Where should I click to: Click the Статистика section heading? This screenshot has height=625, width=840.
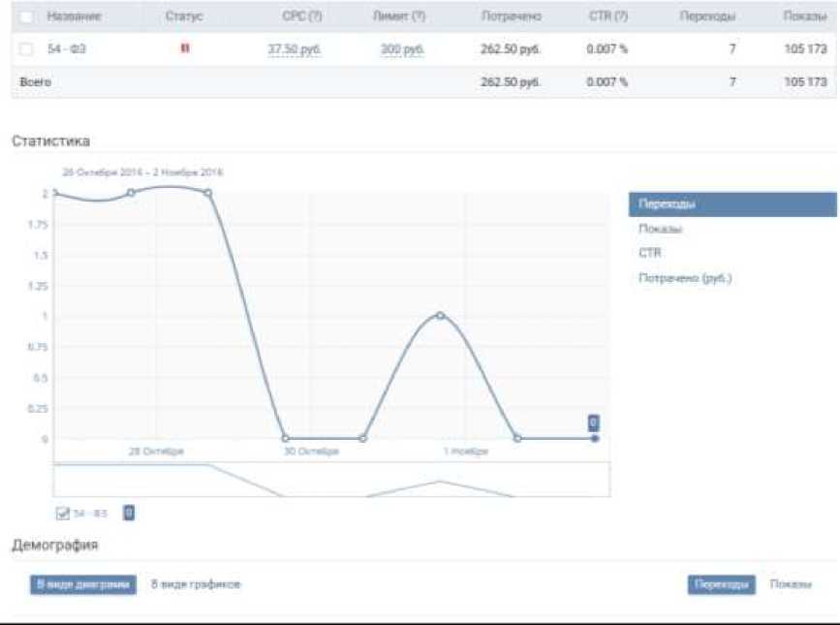click(51, 141)
